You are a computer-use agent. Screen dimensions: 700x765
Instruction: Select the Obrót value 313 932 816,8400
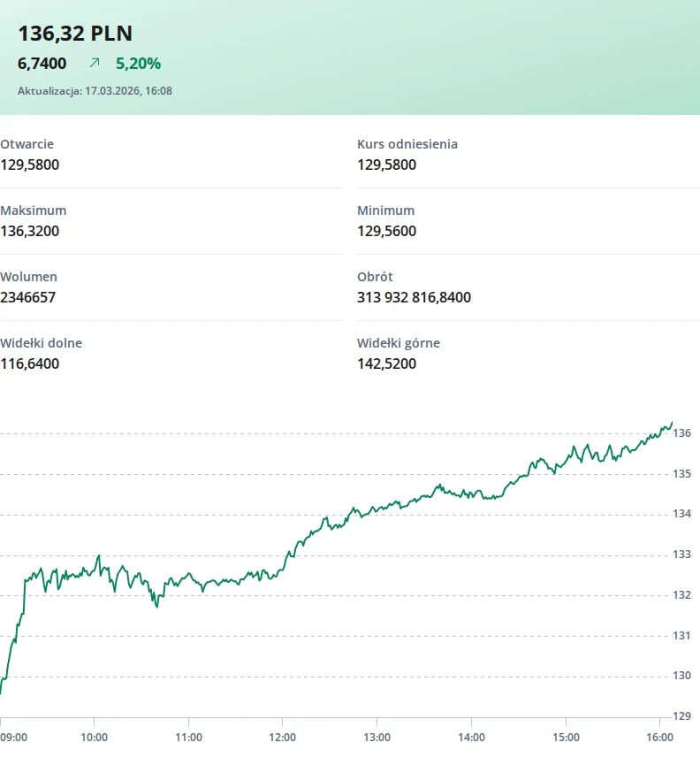(x=414, y=297)
